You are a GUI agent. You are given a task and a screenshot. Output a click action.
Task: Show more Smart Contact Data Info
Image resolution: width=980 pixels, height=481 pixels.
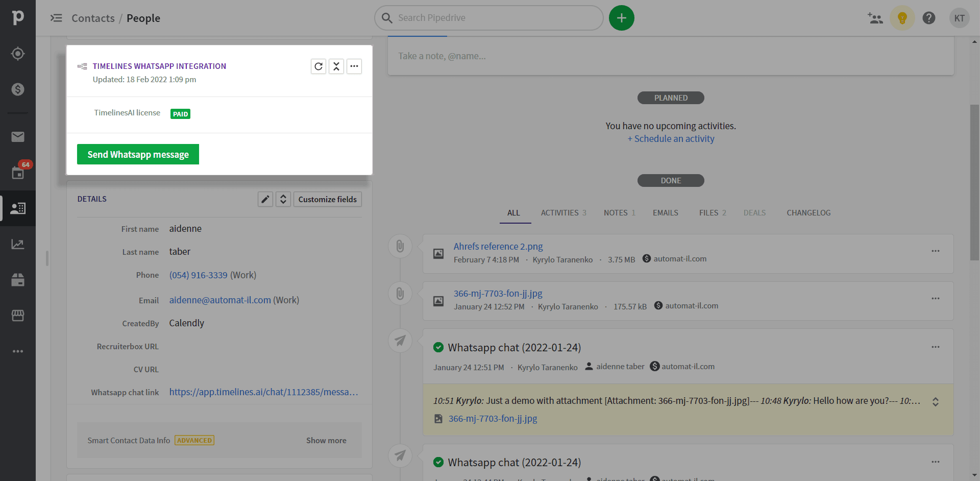coord(326,440)
